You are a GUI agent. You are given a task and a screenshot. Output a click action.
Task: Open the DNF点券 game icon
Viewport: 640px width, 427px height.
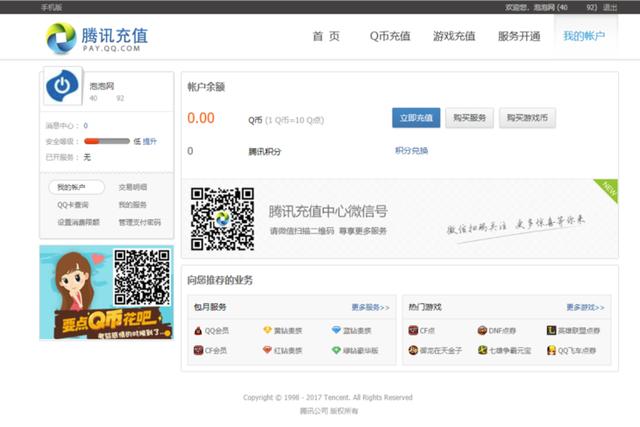point(482,330)
